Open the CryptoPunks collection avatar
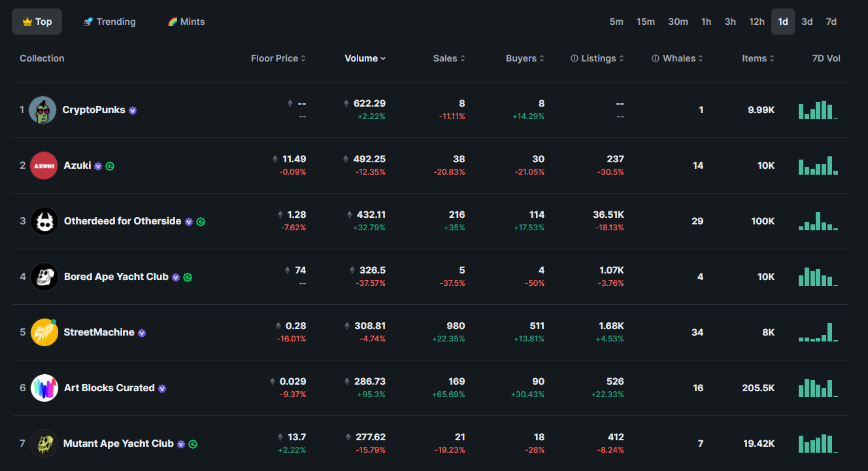 pos(43,110)
